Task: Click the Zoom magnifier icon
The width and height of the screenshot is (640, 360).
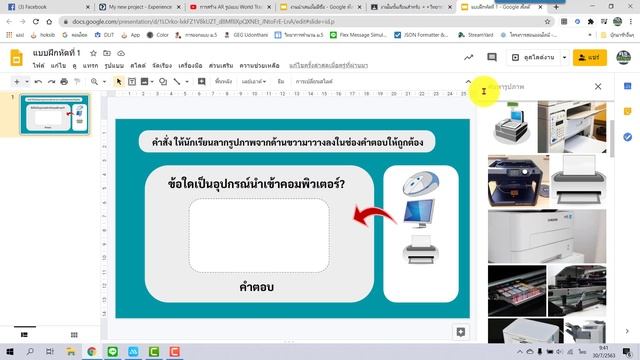Action: coord(94,82)
